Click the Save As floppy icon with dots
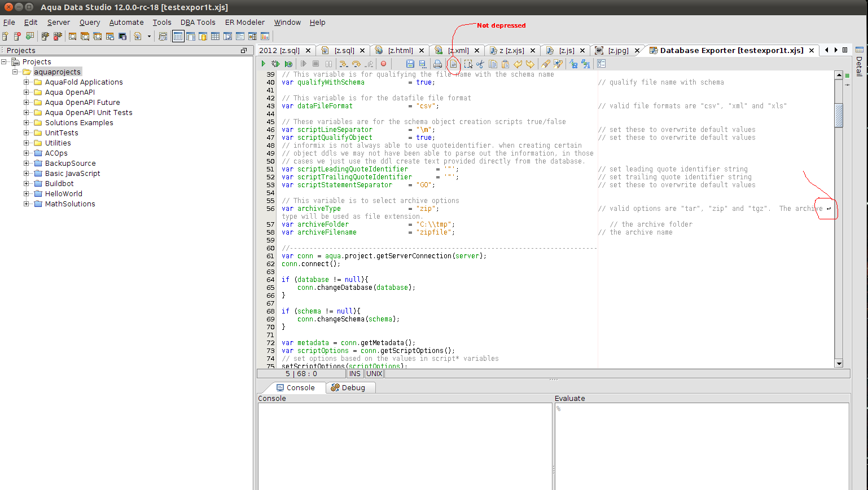The width and height of the screenshot is (868, 490). [x=422, y=64]
